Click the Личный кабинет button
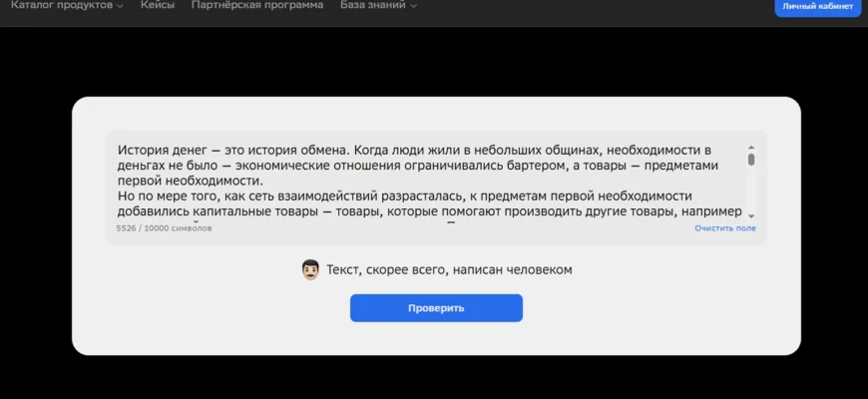Viewport: 868px width, 399px height. pyautogui.click(x=817, y=6)
